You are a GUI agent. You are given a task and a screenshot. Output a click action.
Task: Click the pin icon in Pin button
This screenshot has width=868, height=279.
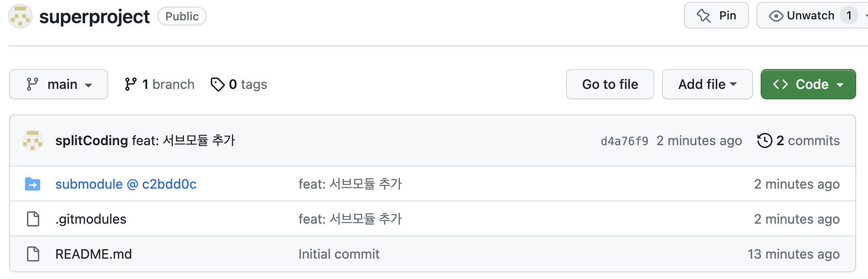click(x=703, y=16)
